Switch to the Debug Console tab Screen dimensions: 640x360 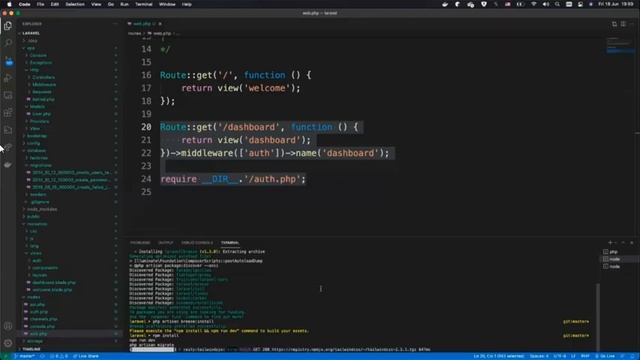point(197,243)
